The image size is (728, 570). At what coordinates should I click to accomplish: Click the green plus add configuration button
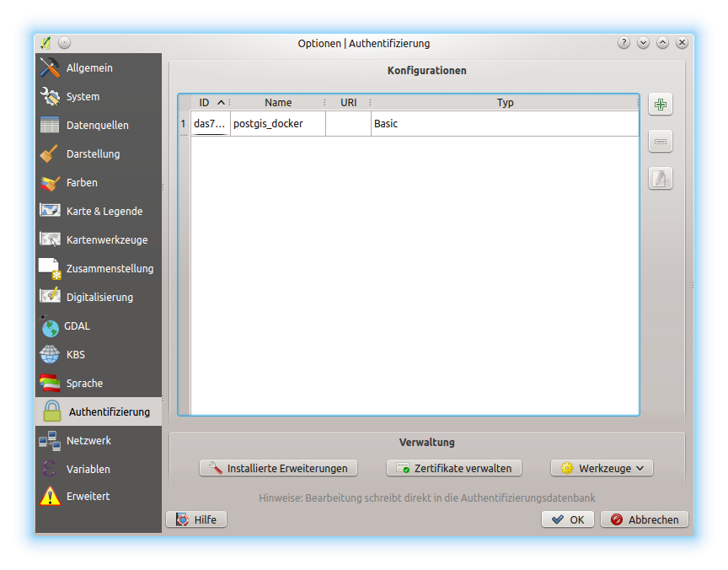661,105
